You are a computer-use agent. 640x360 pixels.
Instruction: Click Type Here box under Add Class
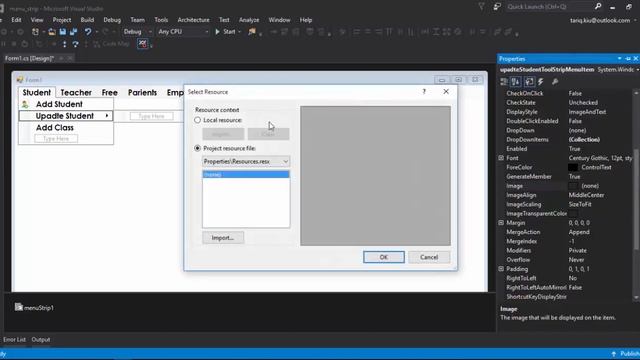coord(56,139)
